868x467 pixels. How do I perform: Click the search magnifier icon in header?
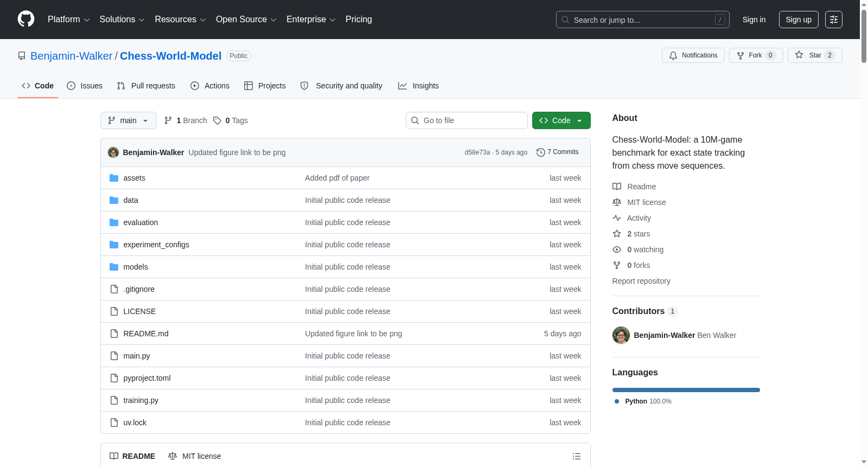point(565,20)
